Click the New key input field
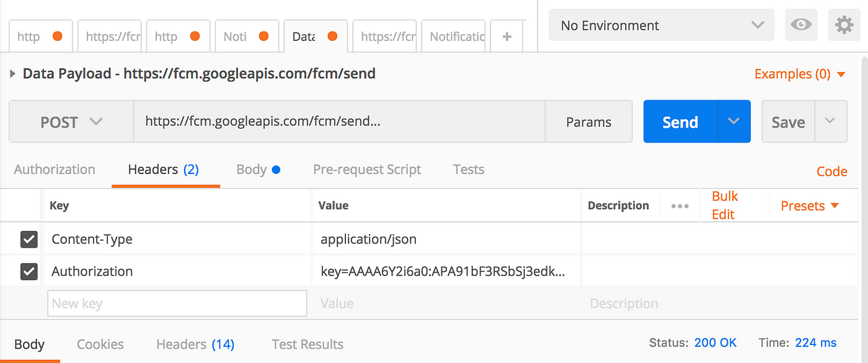Image resolution: width=868 pixels, height=363 pixels. 177,304
